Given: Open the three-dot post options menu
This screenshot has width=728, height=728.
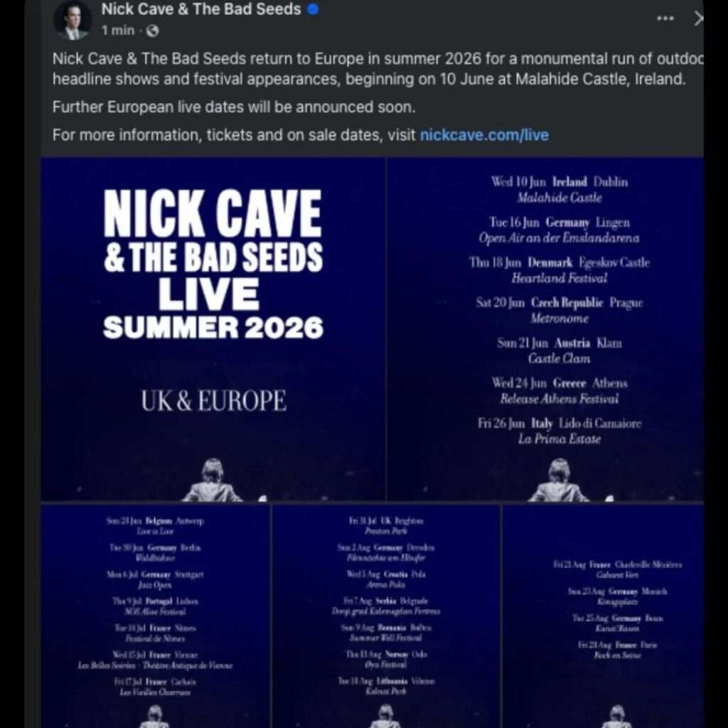Looking at the screenshot, I should pos(665,19).
